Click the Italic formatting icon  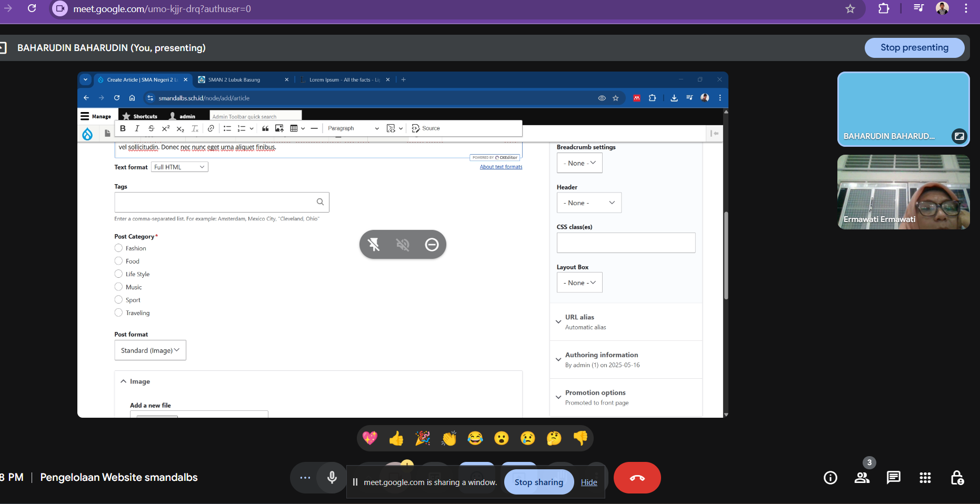point(137,128)
